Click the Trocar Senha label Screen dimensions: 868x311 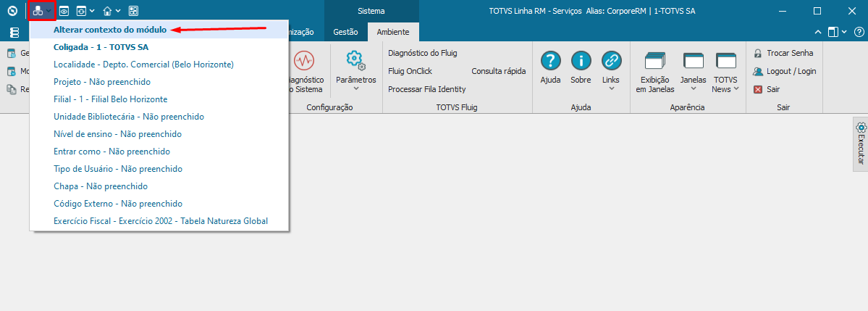point(790,53)
